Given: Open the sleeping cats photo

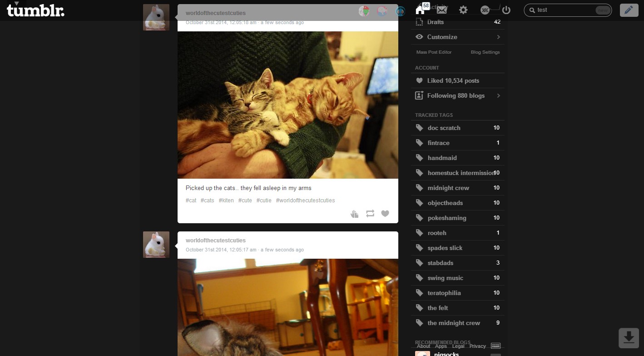Looking at the screenshot, I should 288,105.
